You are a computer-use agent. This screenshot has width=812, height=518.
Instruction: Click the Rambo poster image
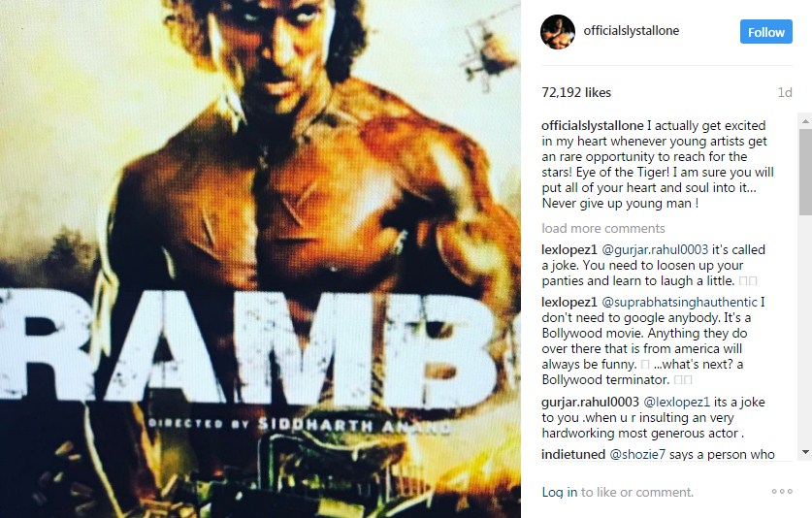click(260, 259)
